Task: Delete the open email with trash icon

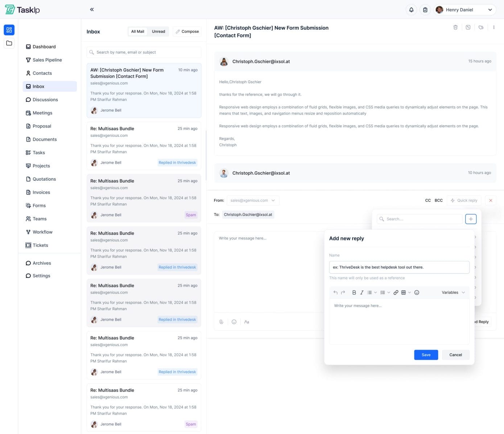Action: click(455, 27)
